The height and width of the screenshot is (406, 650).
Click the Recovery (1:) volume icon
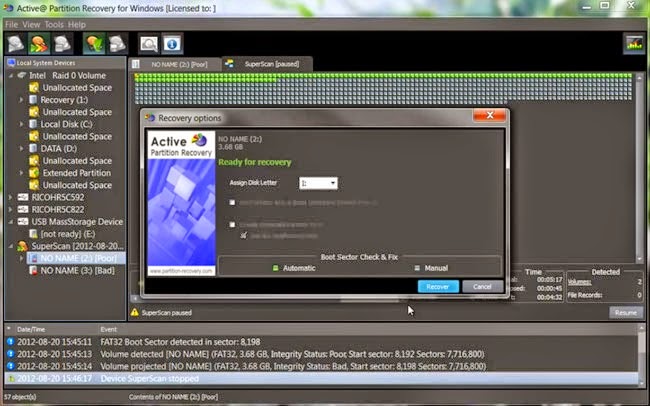33,100
